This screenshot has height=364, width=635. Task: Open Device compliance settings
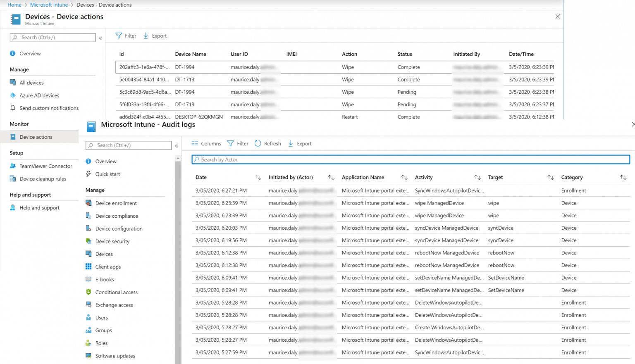click(x=117, y=216)
